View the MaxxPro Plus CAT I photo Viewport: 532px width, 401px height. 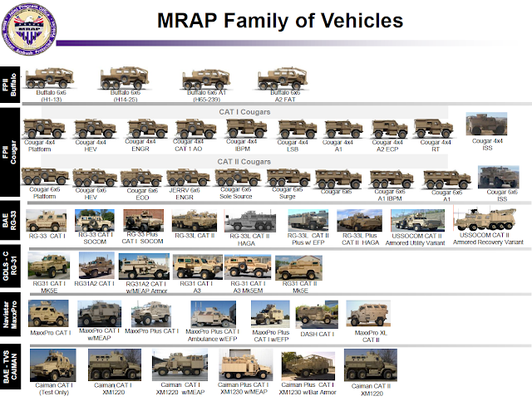click(151, 314)
